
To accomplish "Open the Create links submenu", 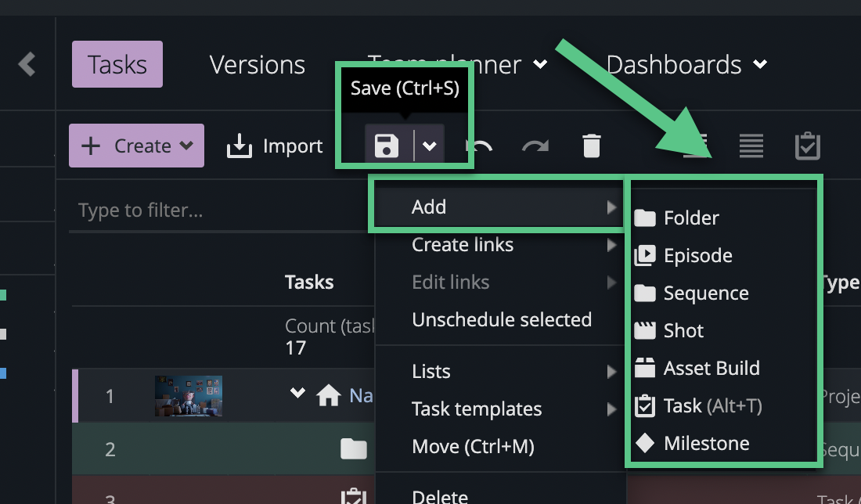I will coord(463,244).
